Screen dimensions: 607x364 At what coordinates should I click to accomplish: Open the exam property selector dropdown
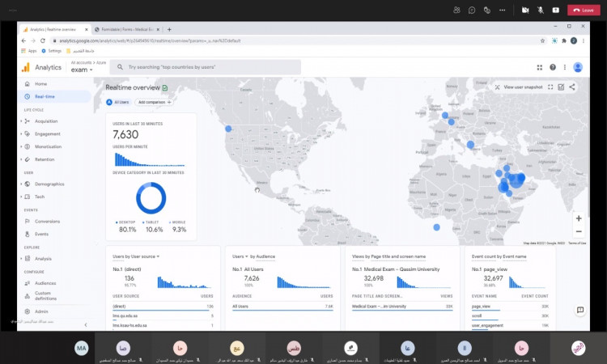(x=82, y=70)
